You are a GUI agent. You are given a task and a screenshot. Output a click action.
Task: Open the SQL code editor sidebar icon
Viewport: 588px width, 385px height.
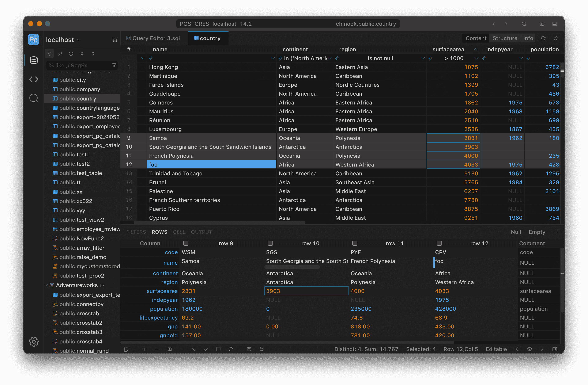(x=34, y=79)
